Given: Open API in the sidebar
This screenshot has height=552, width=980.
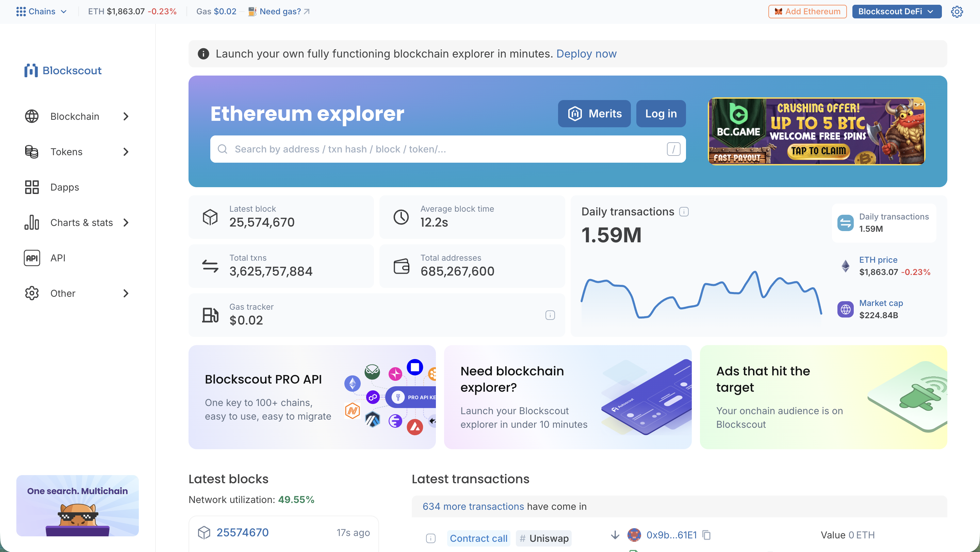Looking at the screenshot, I should coord(78,258).
